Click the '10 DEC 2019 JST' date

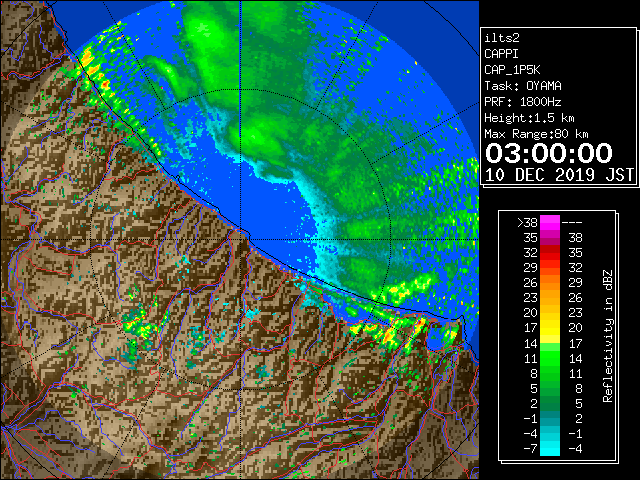[559, 175]
